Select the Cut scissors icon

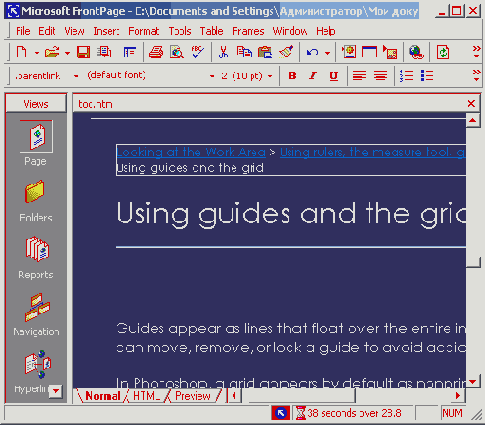[223, 52]
